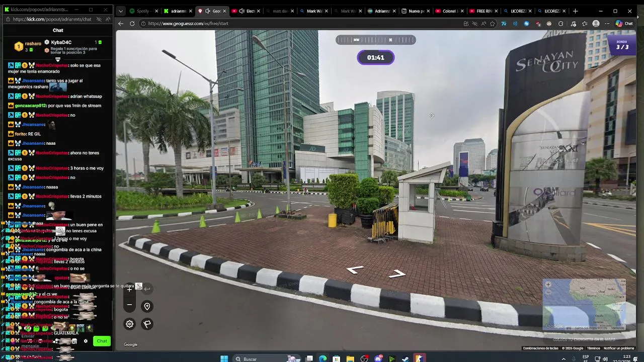Viewport: 644px width, 362px height.
Task: Open Microsoft Store from the taskbar
Action: 336,359
